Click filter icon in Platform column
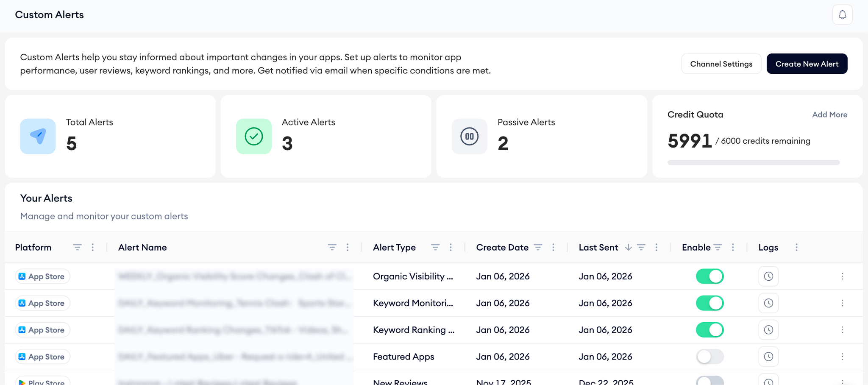Screen dimensions: 868x385 pyautogui.click(x=77, y=247)
